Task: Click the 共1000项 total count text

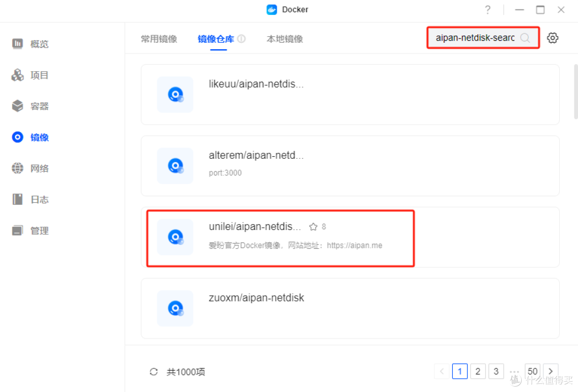Action: [x=185, y=372]
